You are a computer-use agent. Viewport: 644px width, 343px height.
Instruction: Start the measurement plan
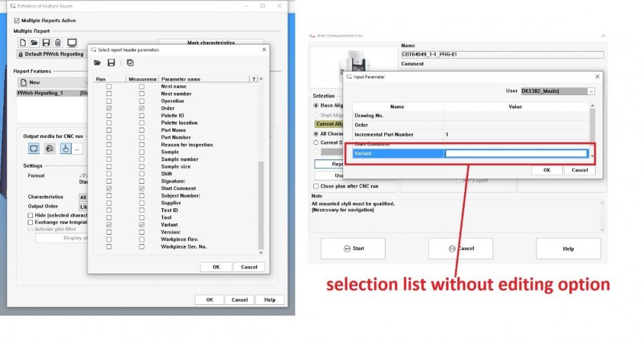pos(353,248)
